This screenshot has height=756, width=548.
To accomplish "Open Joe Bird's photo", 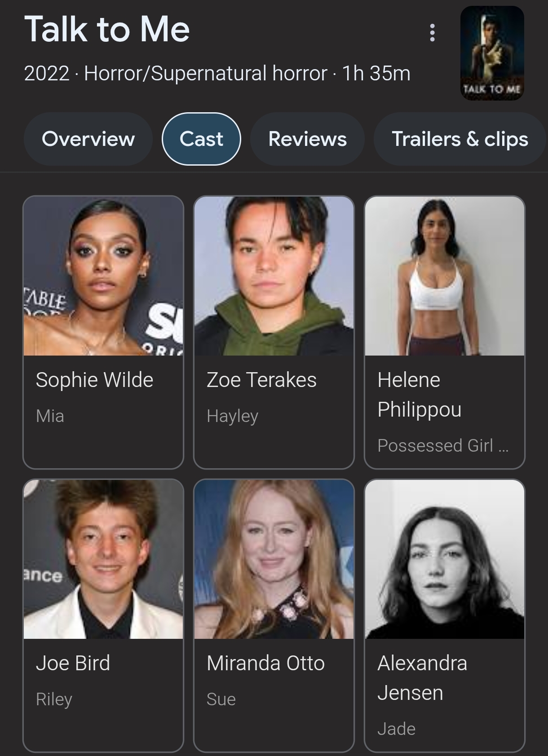I will pyautogui.click(x=103, y=559).
